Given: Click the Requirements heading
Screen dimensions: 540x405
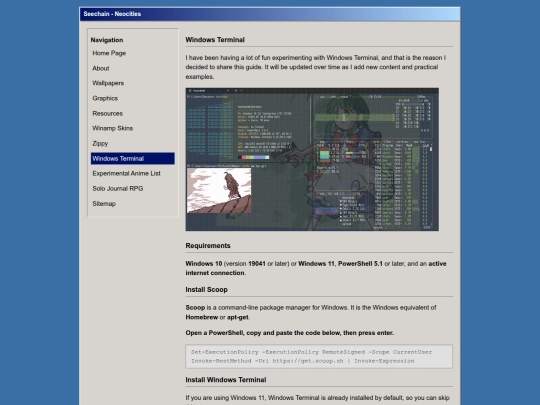Looking at the screenshot, I should (x=208, y=246).
